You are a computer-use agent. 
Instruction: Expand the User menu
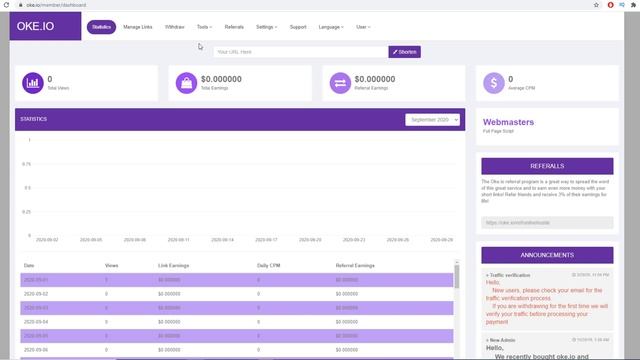tap(363, 27)
